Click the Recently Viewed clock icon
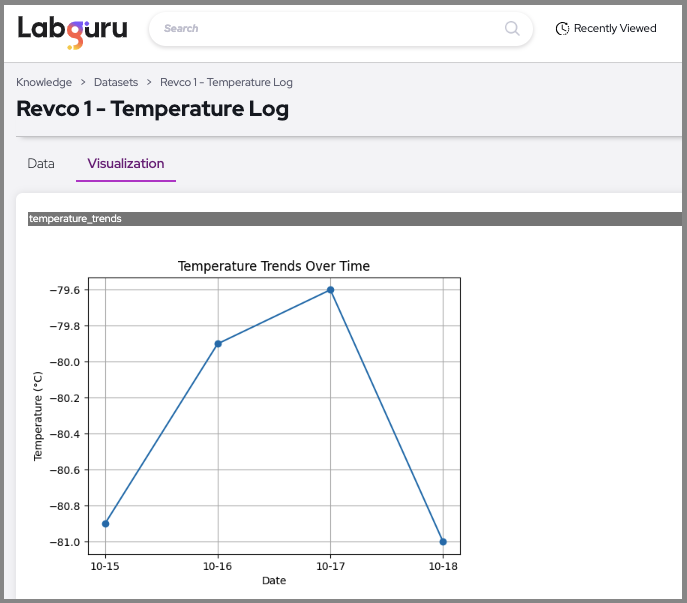This screenshot has width=687, height=603. pos(562,29)
